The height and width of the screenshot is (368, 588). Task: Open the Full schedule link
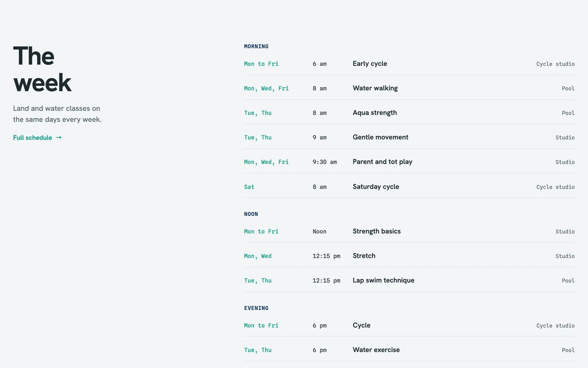click(x=37, y=138)
